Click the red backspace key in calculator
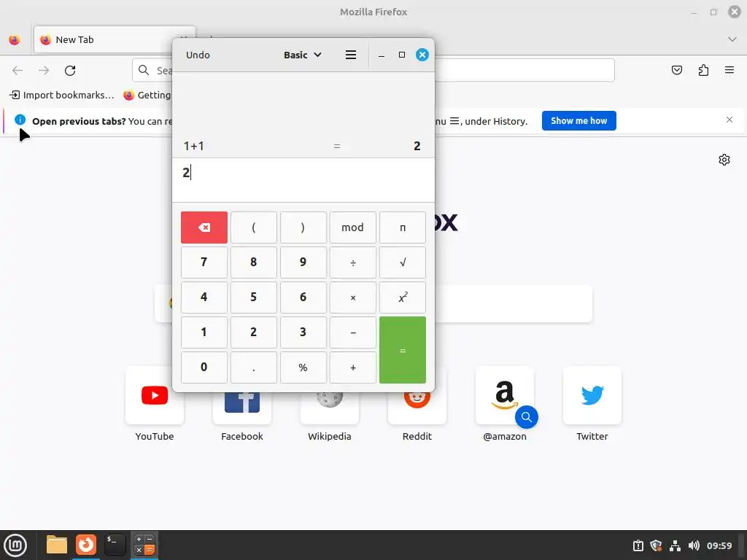The width and height of the screenshot is (747, 560). tap(204, 227)
